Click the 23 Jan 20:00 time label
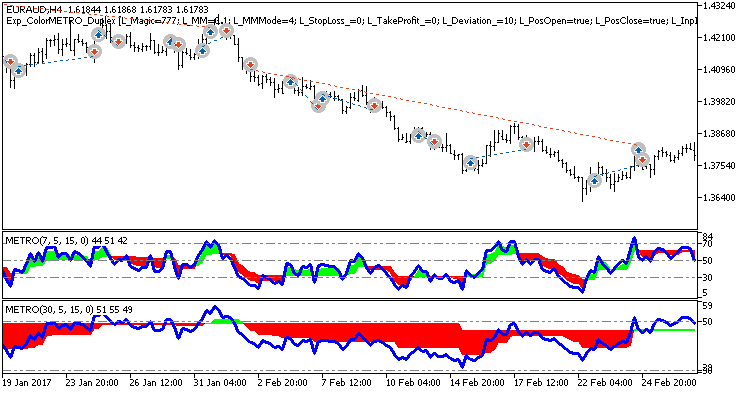The image size is (750, 394). [92, 383]
